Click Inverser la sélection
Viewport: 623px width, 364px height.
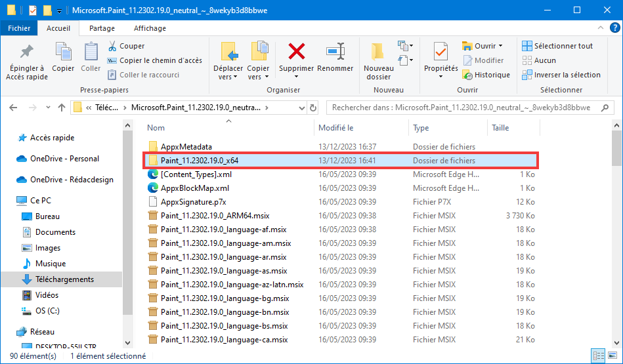click(x=561, y=75)
